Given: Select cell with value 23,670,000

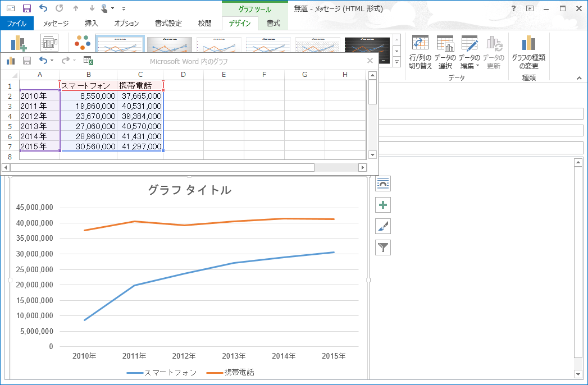Looking at the screenshot, I should pos(89,116).
